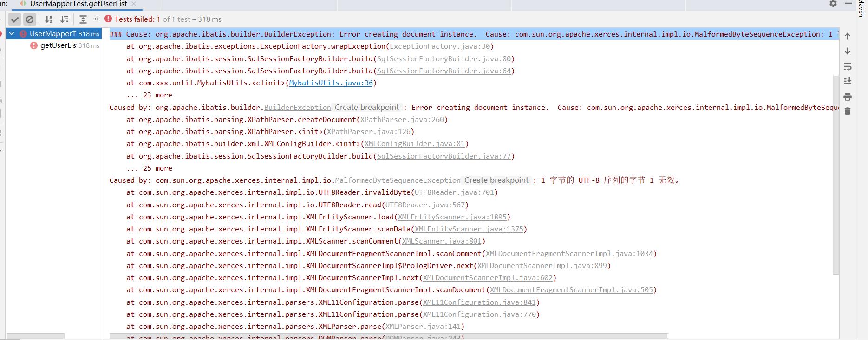Click the vertical console scrollbar
868x340 pixels.
pos(836,174)
